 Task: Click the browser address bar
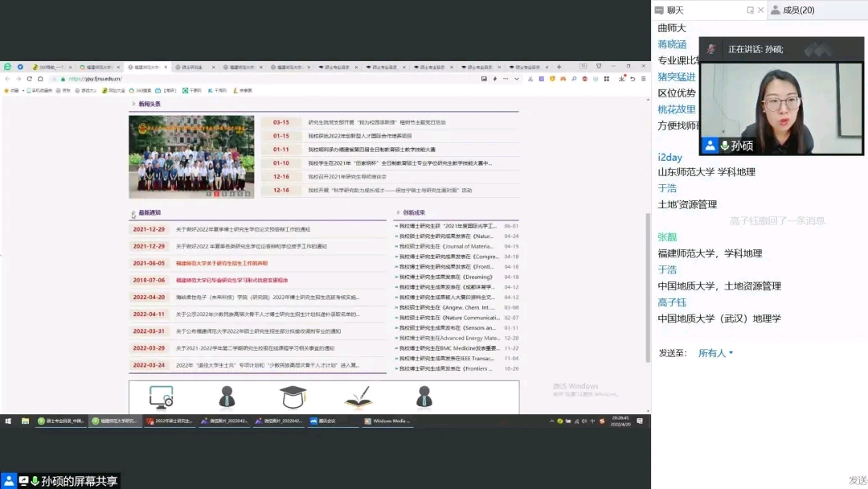coord(241,79)
